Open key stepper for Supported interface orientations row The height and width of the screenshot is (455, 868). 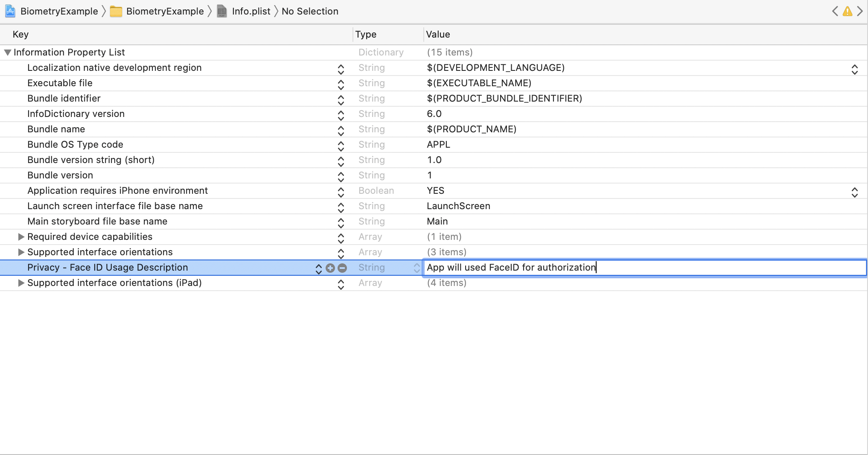click(x=341, y=254)
